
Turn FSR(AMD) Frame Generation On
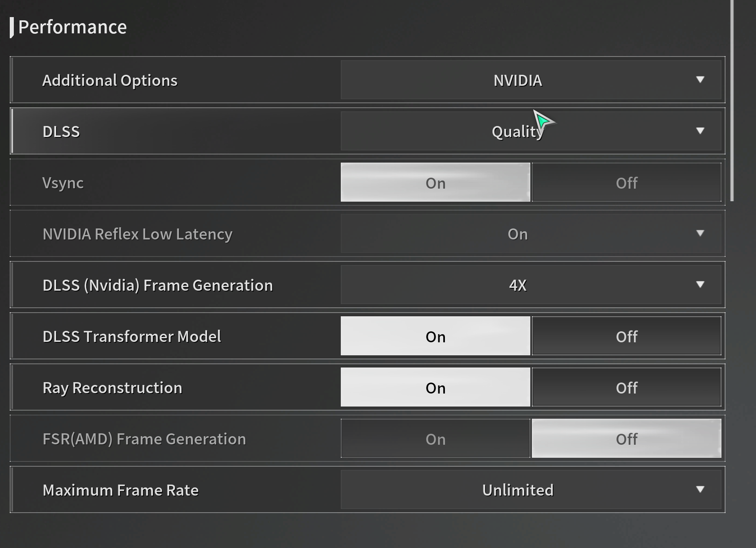pyautogui.click(x=435, y=438)
